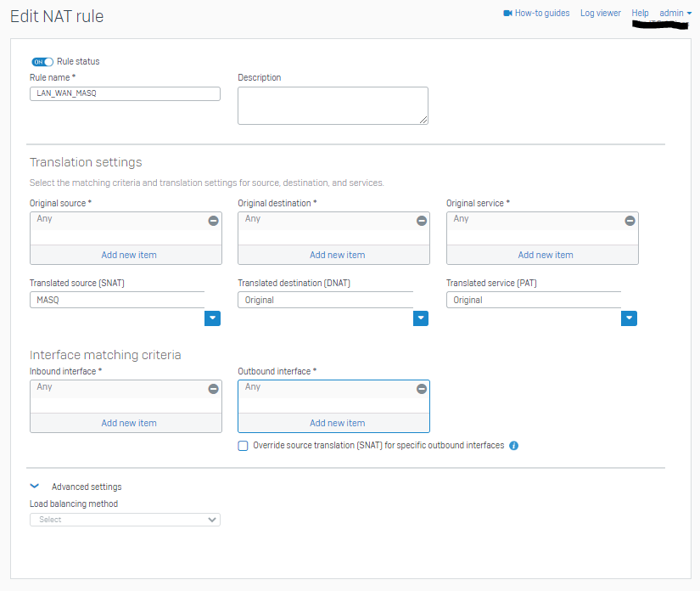Enable Override source translation checkbox
700x591 pixels.
[x=243, y=446]
